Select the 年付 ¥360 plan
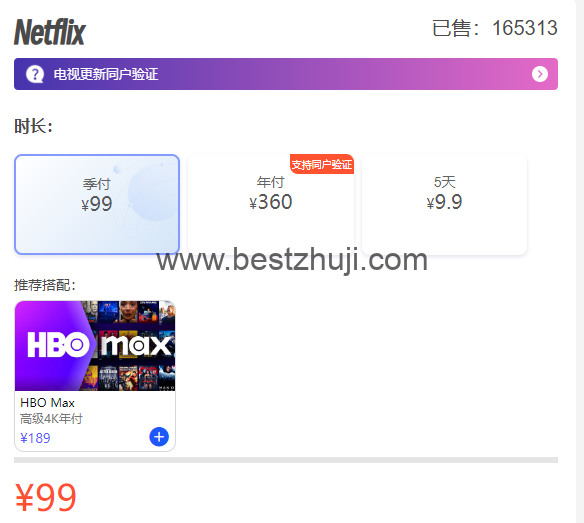584x523 pixels. click(x=271, y=205)
